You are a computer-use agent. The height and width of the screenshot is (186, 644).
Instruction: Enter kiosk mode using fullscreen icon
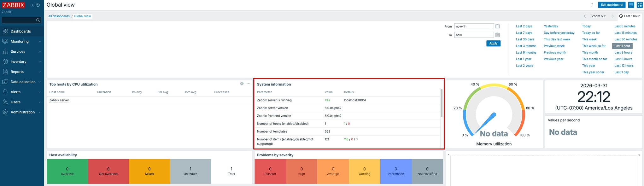(640, 5)
